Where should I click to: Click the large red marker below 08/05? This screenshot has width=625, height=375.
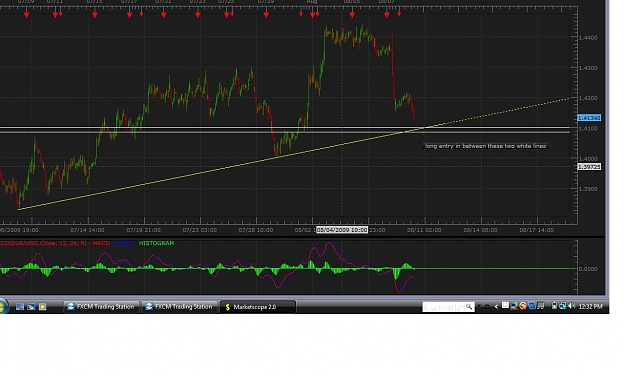click(x=352, y=15)
